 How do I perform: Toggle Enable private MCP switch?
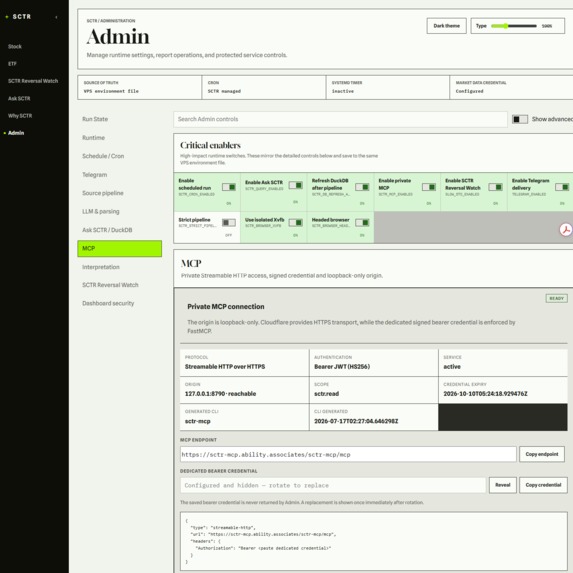429,187
